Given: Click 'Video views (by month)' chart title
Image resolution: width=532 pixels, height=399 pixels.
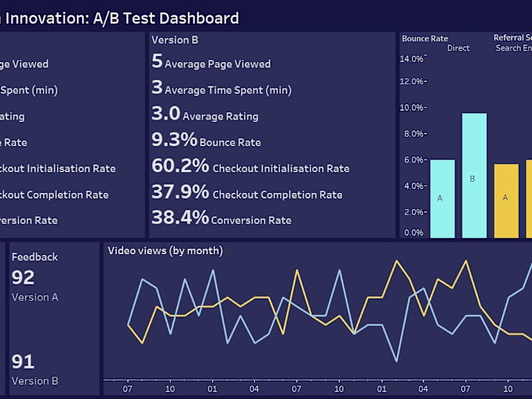Looking at the screenshot, I should [x=166, y=250].
